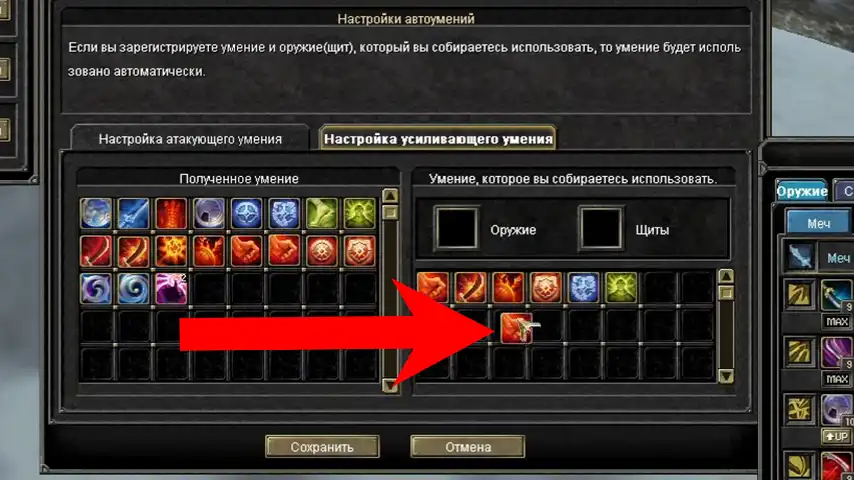Click the acquired-skills list up arrow
This screenshot has height=480, width=854.
point(390,196)
